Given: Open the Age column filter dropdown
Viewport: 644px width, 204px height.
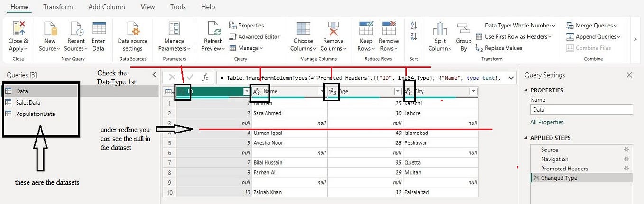Looking at the screenshot, I should pyautogui.click(x=398, y=91).
